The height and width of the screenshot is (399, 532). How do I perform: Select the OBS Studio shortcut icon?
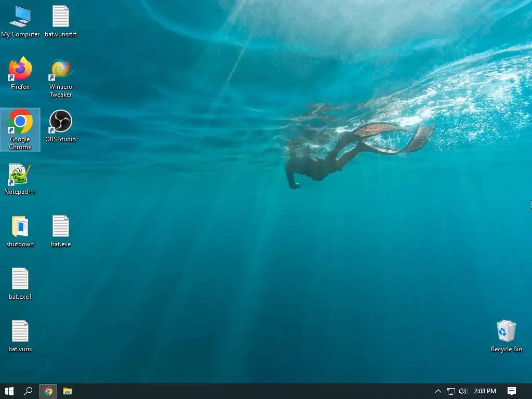coord(61,126)
